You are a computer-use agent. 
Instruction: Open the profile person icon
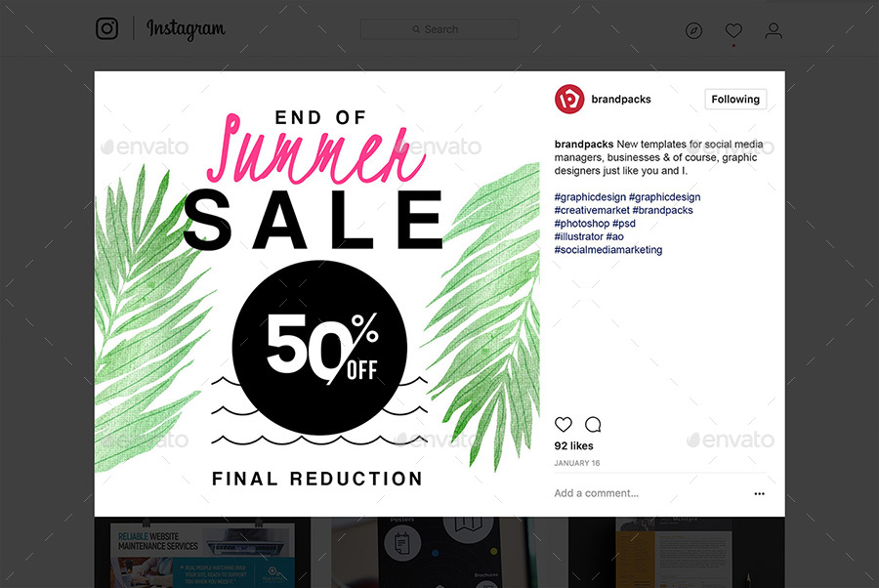tap(774, 30)
